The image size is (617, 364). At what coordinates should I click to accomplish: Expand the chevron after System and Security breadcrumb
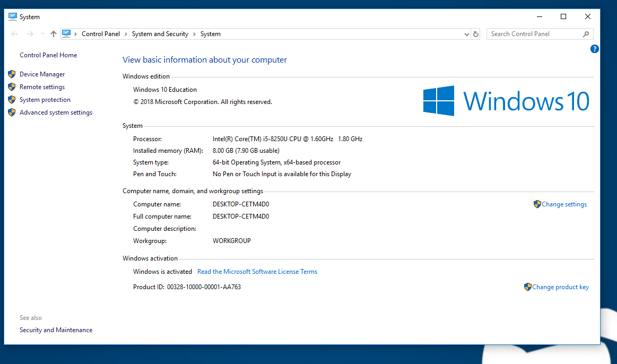point(194,34)
